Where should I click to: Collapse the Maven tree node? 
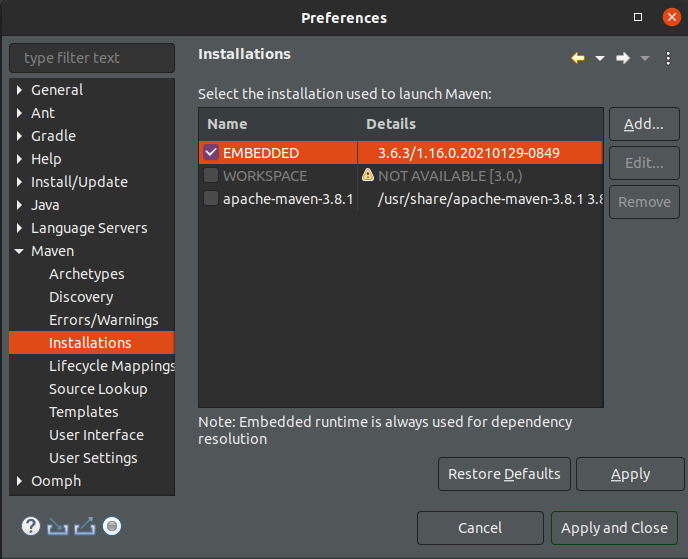click(x=20, y=251)
